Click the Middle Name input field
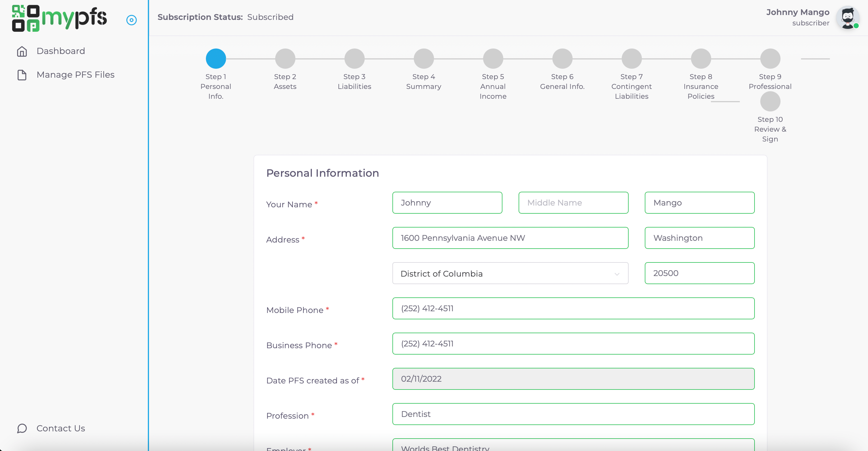This screenshot has width=868, height=451. point(573,203)
